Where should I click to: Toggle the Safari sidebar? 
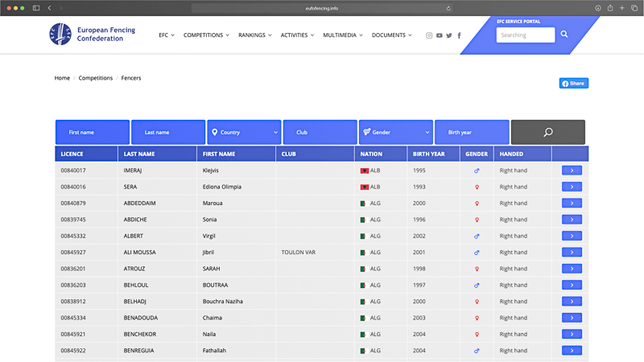(36, 8)
